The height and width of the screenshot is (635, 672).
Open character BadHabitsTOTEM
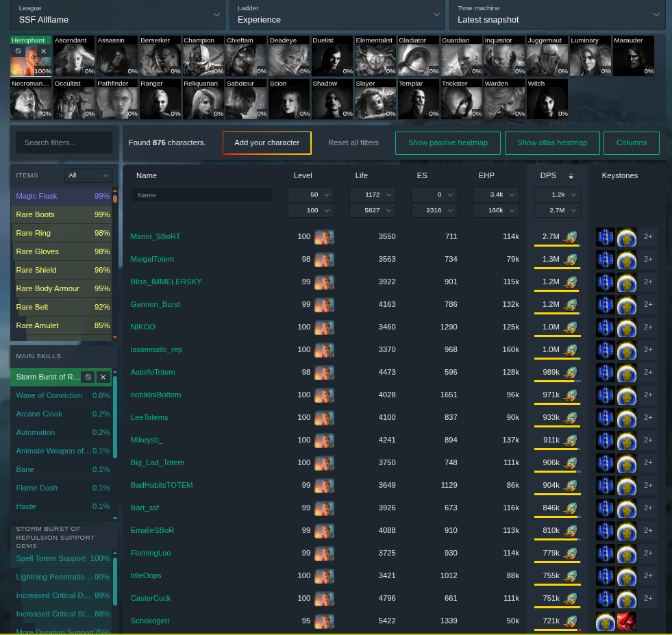(x=162, y=485)
